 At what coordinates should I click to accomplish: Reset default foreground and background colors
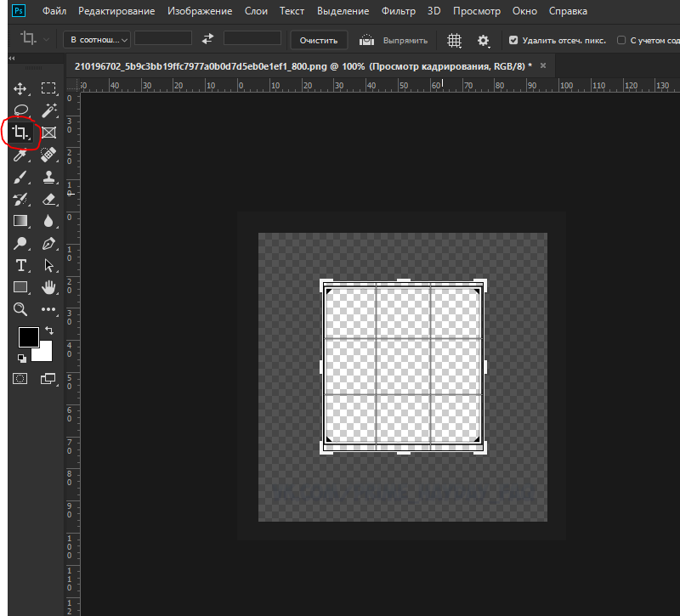tap(22, 358)
